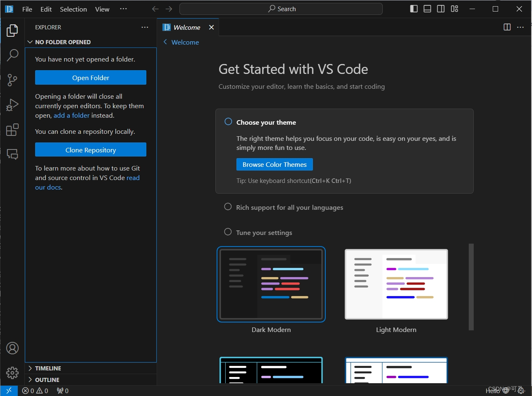Open Explorer Views and More Actions ellipsis

[x=145, y=27]
